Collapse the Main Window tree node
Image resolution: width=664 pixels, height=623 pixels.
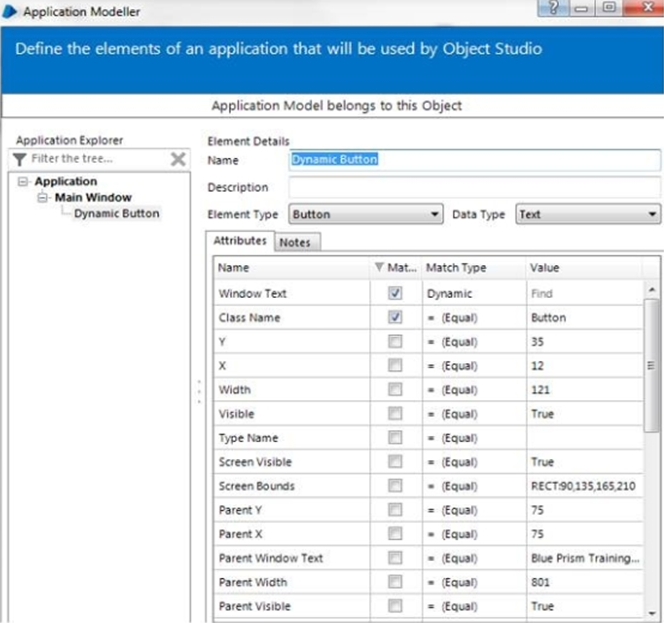tap(42, 198)
